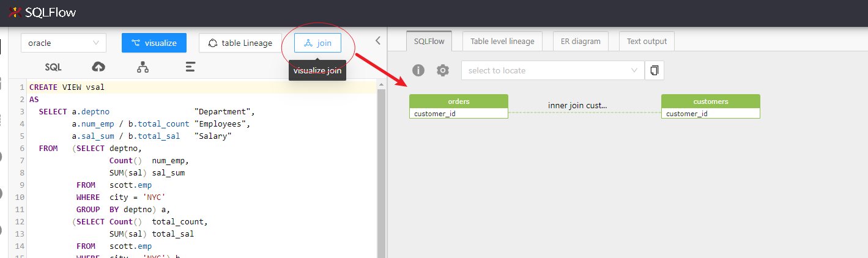Click the join button
This screenshot has height=258, width=868.
coord(317,43)
